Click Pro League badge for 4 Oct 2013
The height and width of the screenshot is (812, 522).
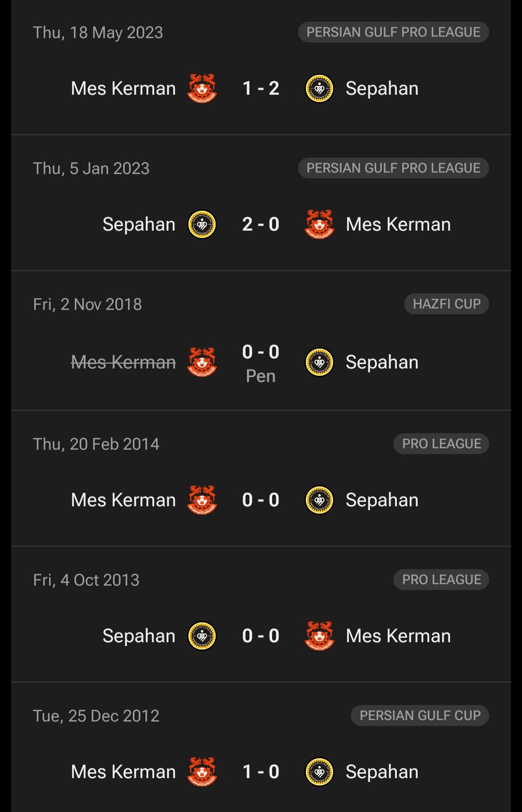pos(441,580)
